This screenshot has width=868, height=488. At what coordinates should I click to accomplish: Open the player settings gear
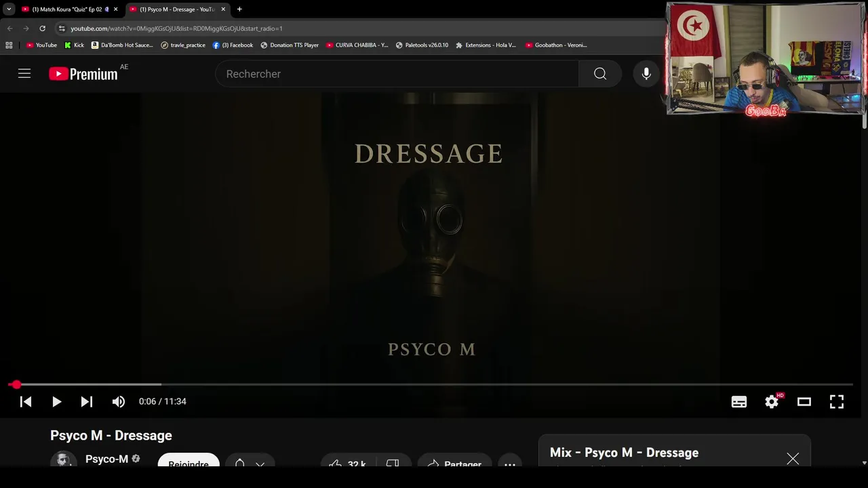click(772, 402)
